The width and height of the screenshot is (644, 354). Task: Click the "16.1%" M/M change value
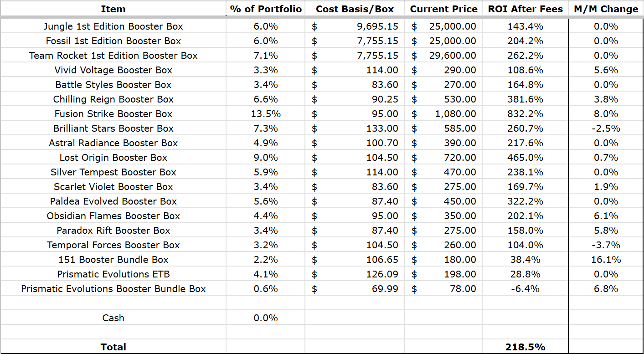click(x=606, y=260)
